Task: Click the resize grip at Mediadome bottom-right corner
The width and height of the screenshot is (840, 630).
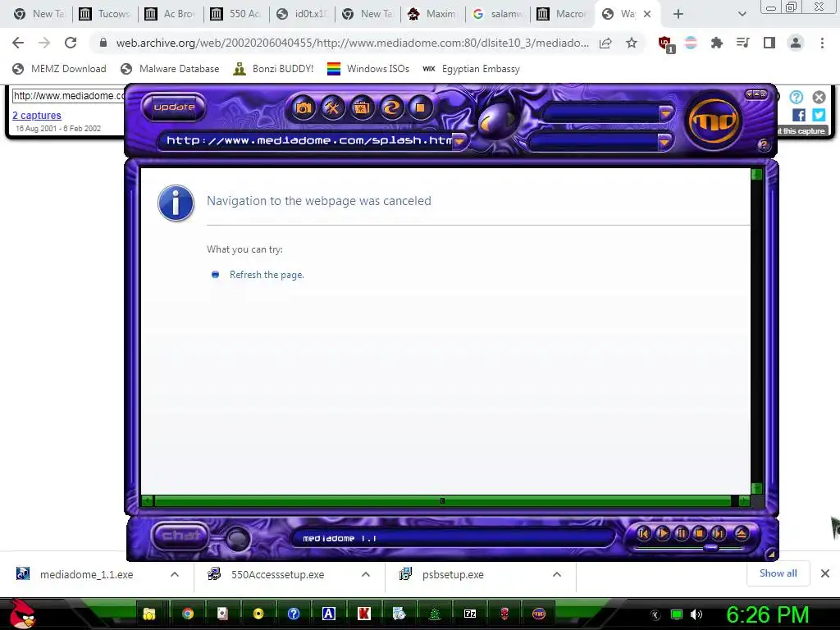Action: [x=771, y=555]
